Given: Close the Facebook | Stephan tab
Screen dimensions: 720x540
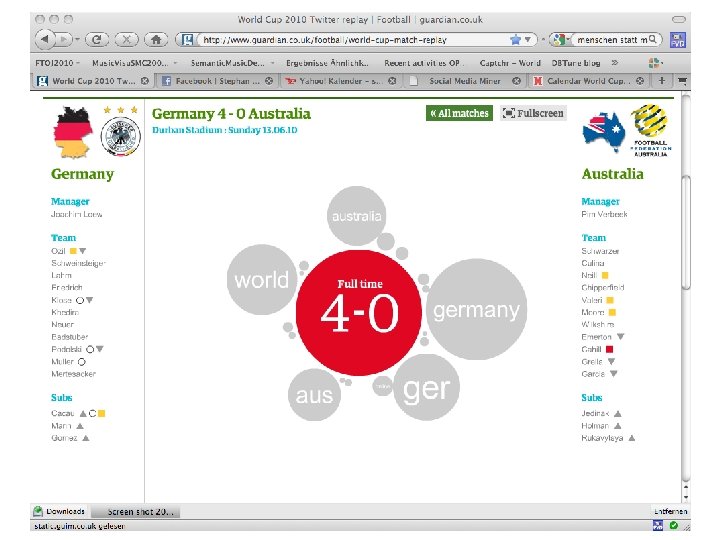Looking at the screenshot, I should (269, 81).
